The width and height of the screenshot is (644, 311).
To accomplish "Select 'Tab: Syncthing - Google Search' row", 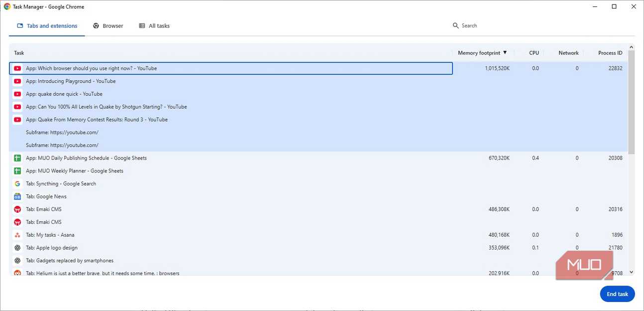I will (319, 184).
